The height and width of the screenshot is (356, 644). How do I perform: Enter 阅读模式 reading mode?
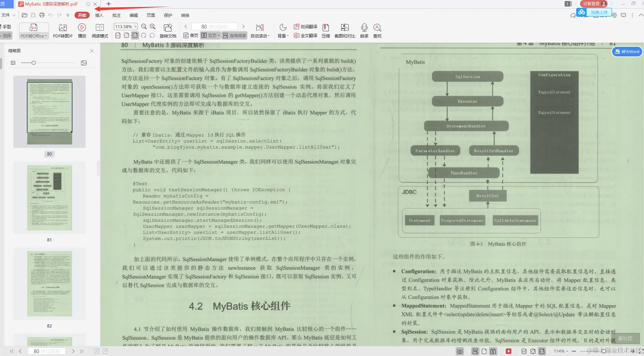[100, 31]
